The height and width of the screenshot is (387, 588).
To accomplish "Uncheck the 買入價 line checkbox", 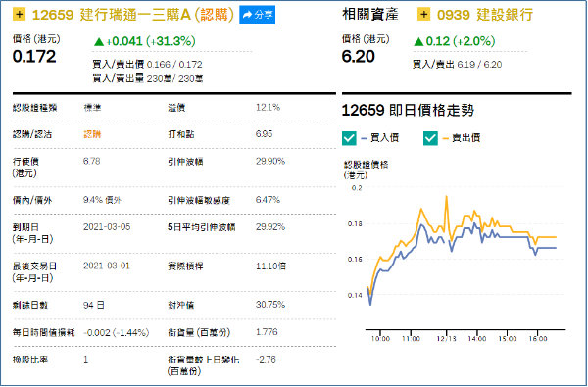I will click(349, 138).
